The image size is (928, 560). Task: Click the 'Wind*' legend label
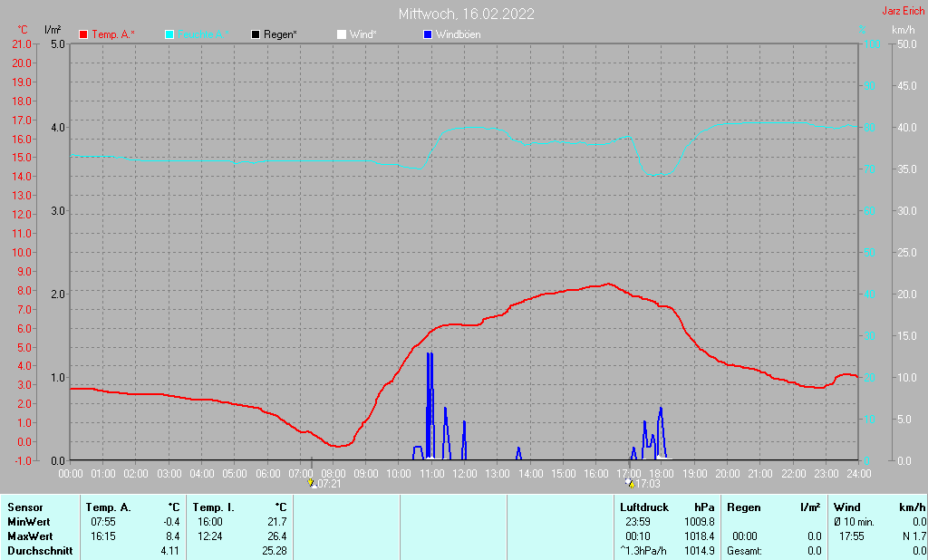click(362, 35)
